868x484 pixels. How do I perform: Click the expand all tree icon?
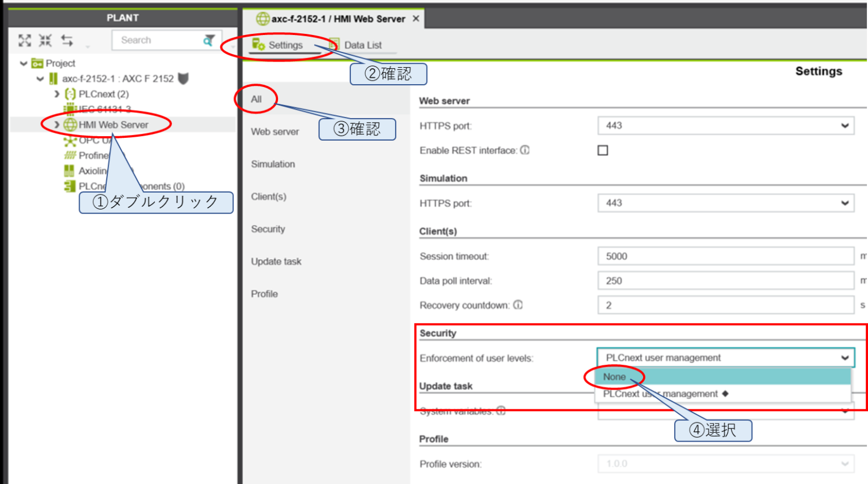click(x=24, y=40)
